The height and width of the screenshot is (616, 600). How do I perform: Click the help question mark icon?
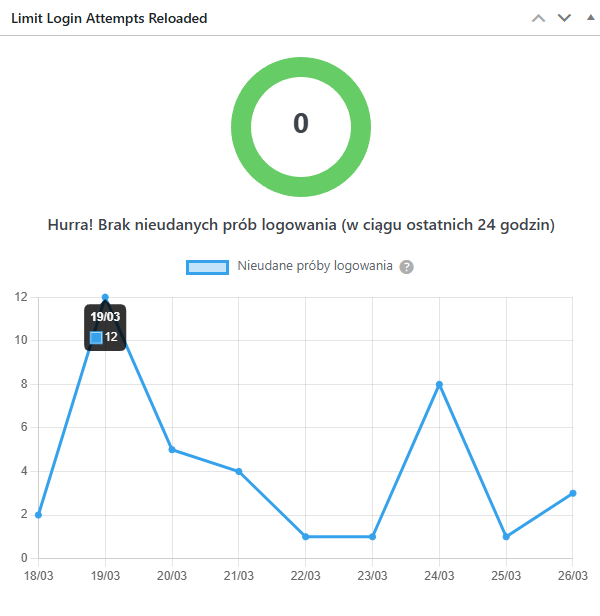click(x=406, y=267)
